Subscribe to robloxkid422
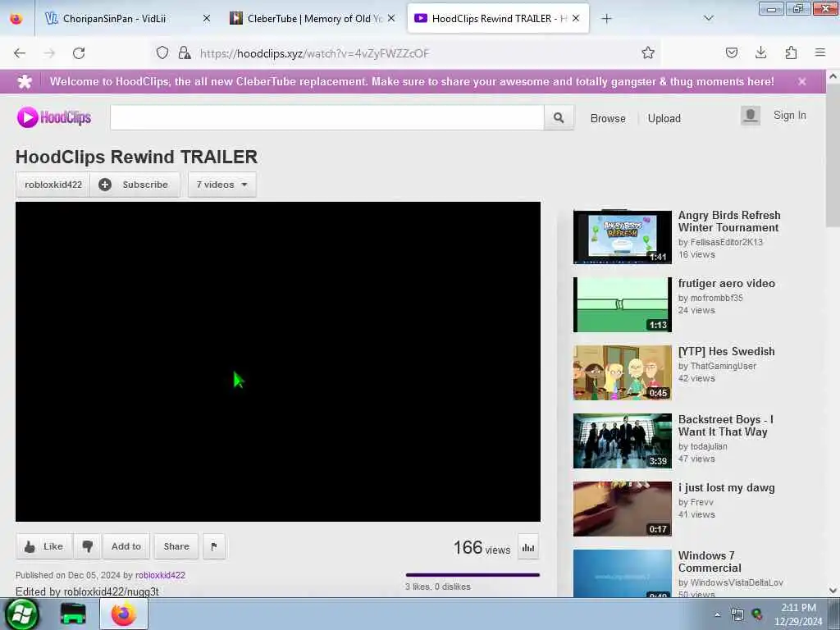840x630 pixels. tap(135, 185)
